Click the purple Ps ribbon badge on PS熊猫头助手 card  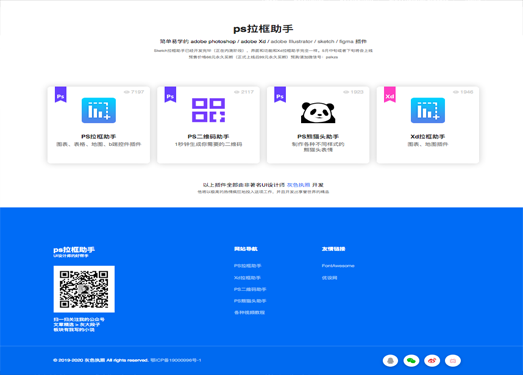[280, 94]
